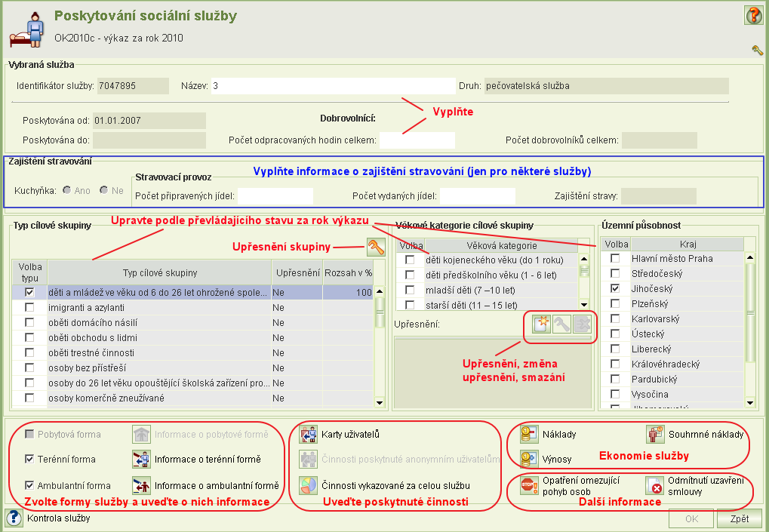The image size is (769, 532).
Task: Check the 'oběti obchodu s lidmi' target group
Action: [x=29, y=338]
